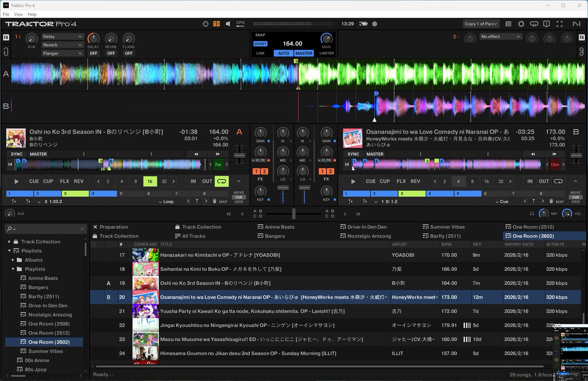Open the Help menu

32,14
